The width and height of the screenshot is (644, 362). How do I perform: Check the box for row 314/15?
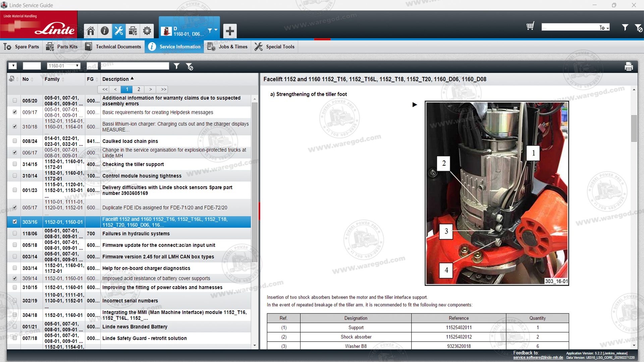(15, 164)
